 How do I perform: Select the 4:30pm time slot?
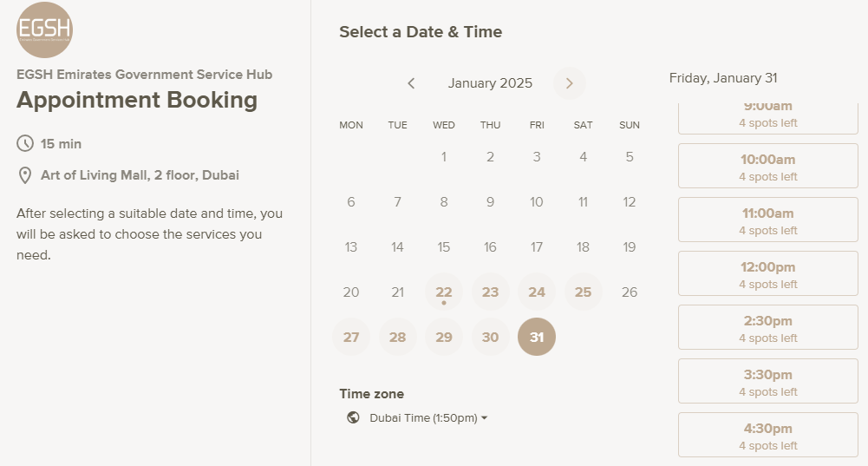pos(767,435)
